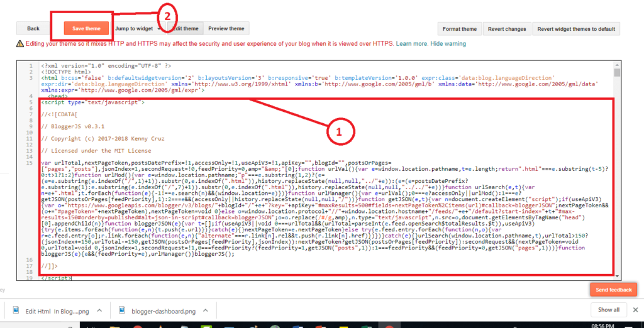Click the Send feedback button

(614, 290)
